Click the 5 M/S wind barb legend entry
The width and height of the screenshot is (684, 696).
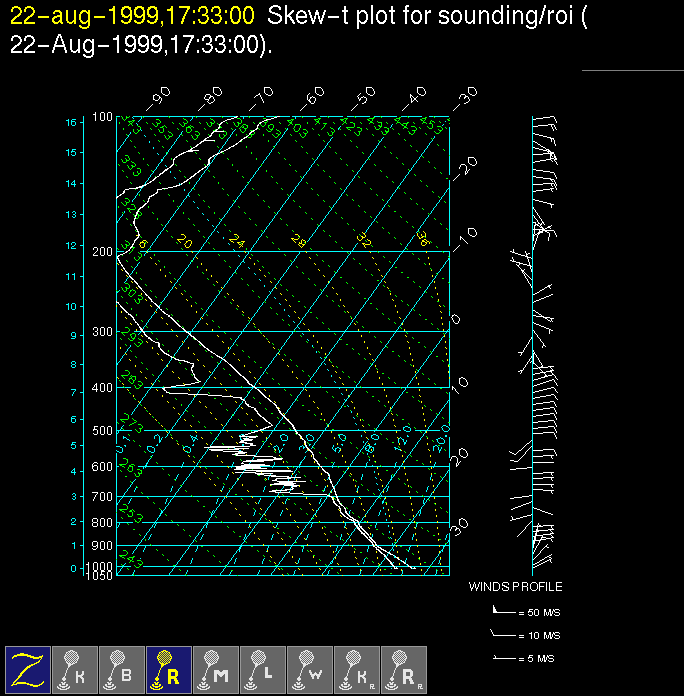click(526, 658)
